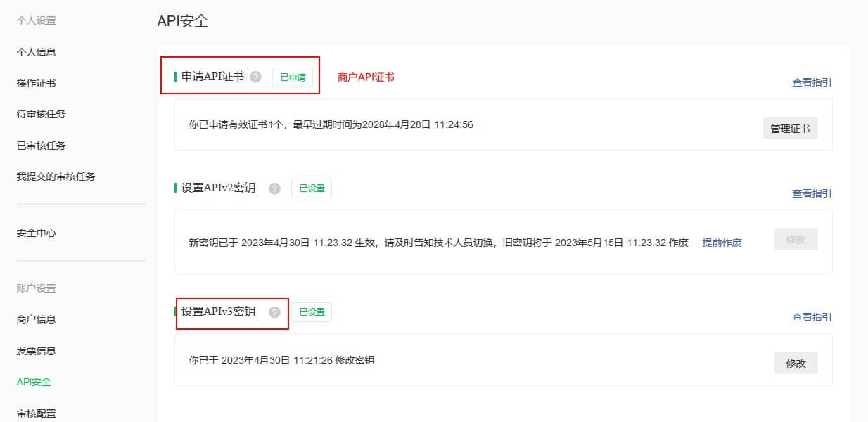Select API安全 in sidebar
Image resolution: width=868 pixels, height=422 pixels.
(x=34, y=382)
